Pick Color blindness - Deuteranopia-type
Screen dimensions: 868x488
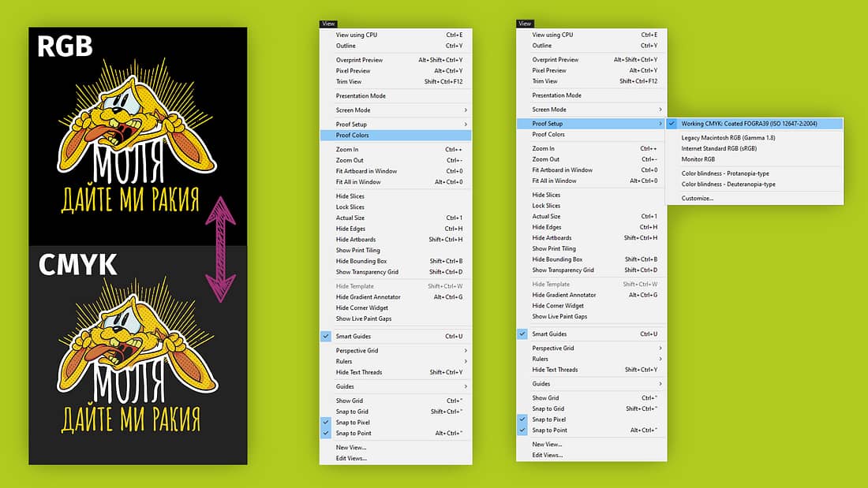728,184
